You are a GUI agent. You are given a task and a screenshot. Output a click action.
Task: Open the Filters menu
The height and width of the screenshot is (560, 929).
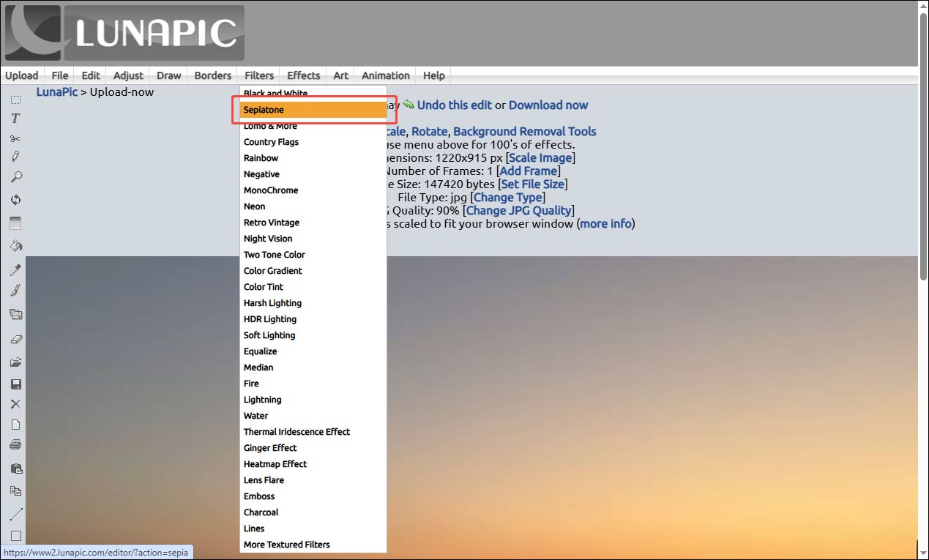(258, 75)
